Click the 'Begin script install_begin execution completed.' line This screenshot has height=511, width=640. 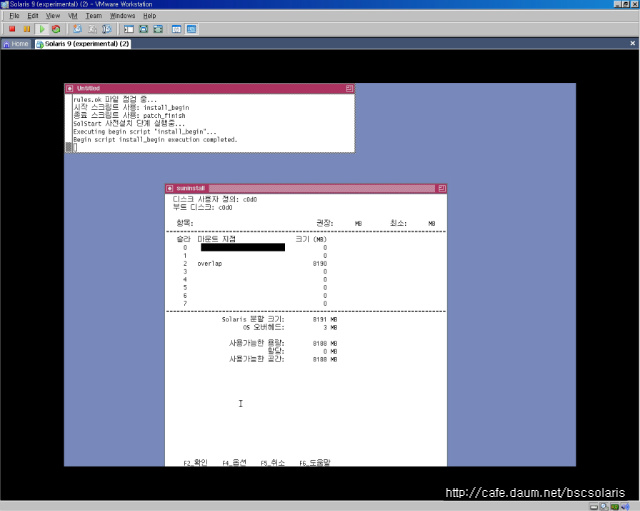155,140
